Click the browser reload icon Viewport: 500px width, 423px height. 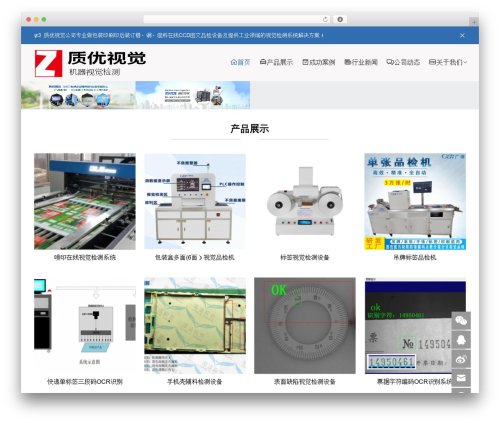tap(325, 19)
